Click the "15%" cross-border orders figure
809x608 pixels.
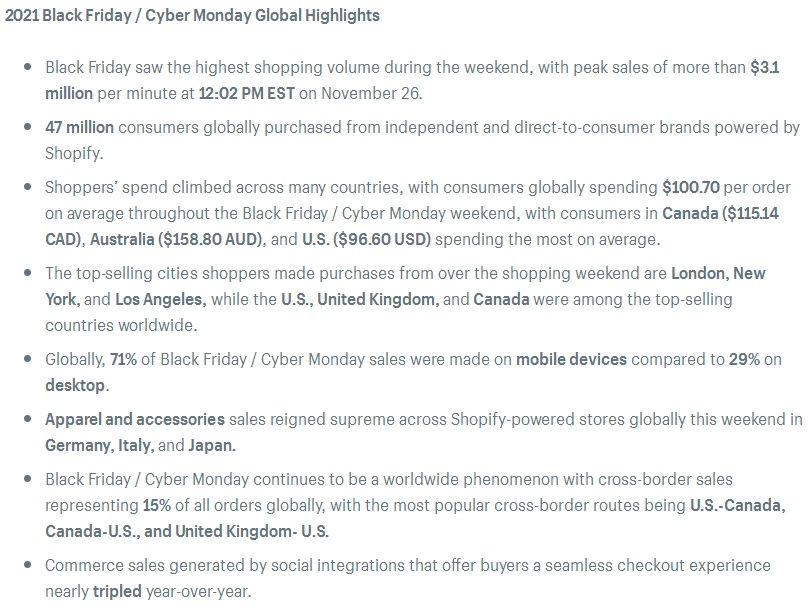point(156,505)
